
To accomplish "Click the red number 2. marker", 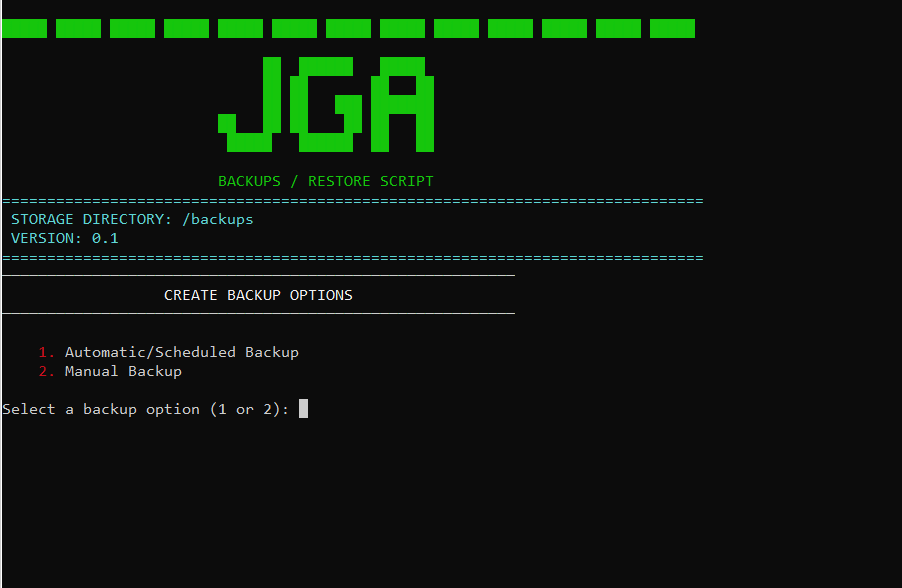I will pyautogui.click(x=47, y=371).
